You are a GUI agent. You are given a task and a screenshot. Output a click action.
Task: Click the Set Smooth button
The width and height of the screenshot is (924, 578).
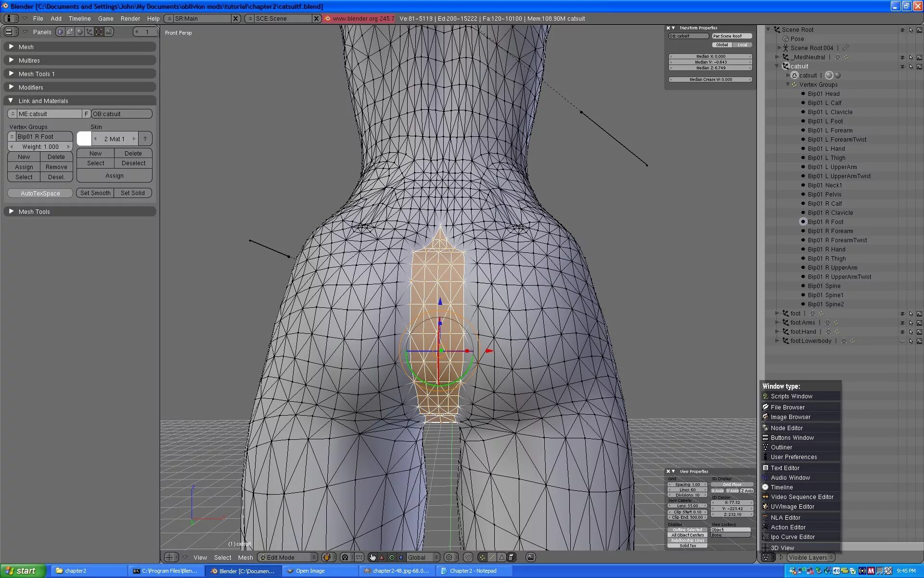click(x=95, y=193)
